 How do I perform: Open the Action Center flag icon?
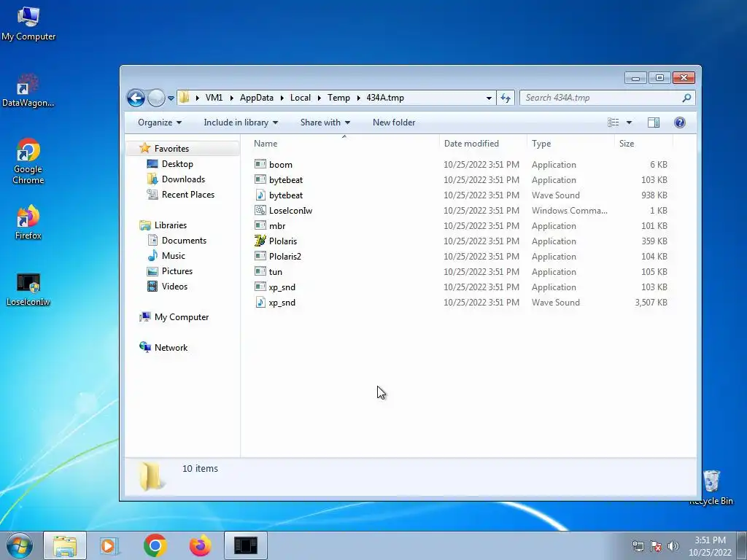(656, 546)
